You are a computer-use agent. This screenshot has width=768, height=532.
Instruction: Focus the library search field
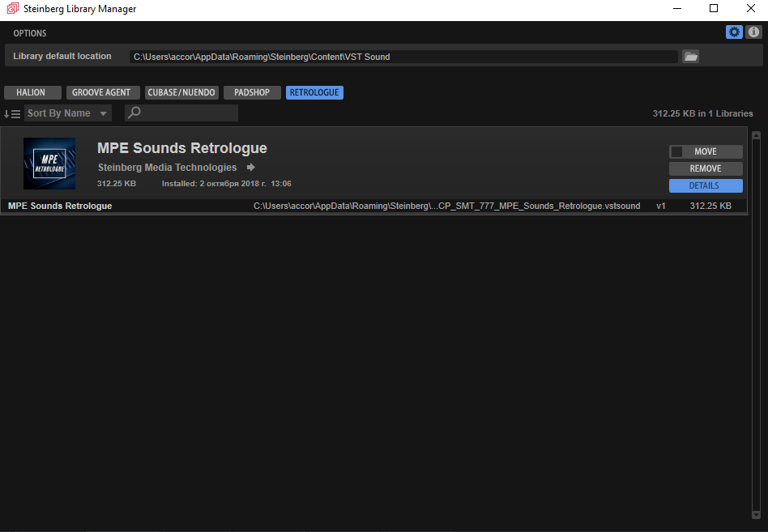[181, 113]
